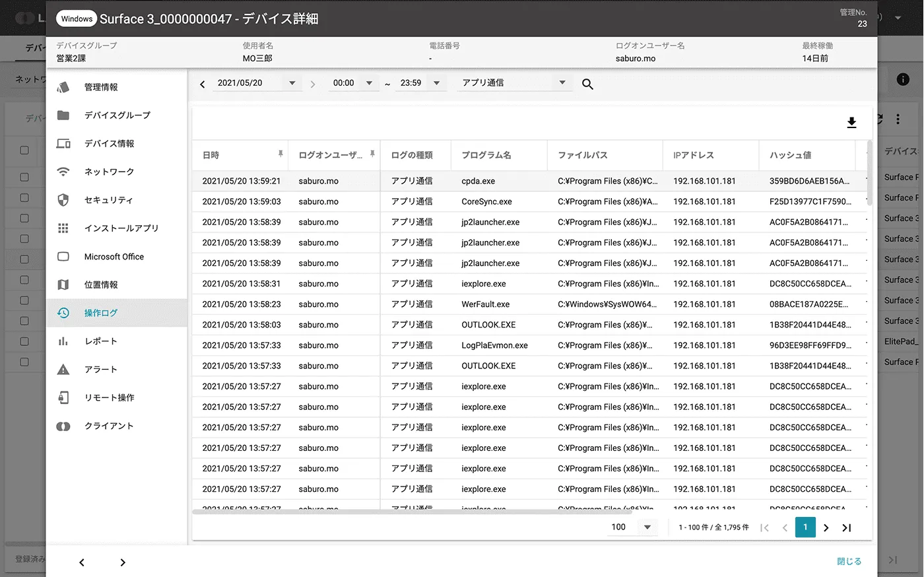Viewport: 924px width, 577px height.
Task: Click the 2021/05/20 13:58:03 timestamp
Action: pos(242,325)
